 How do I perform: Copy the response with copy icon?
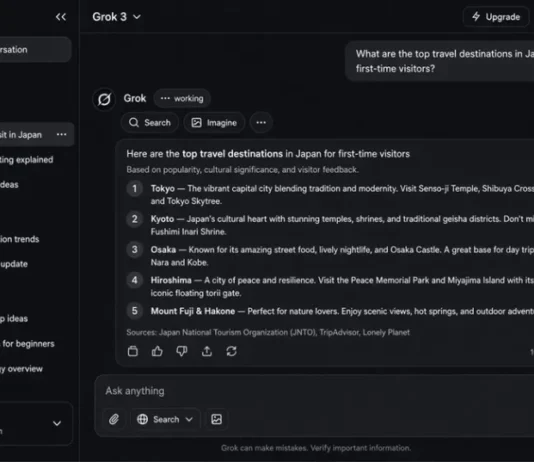coord(133,351)
